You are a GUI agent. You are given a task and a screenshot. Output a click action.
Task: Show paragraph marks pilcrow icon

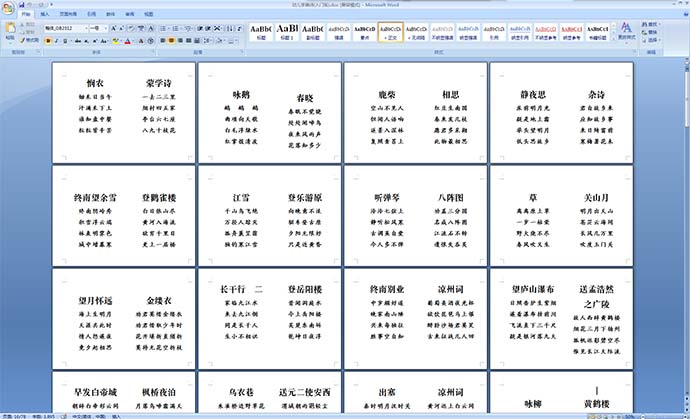239,28
